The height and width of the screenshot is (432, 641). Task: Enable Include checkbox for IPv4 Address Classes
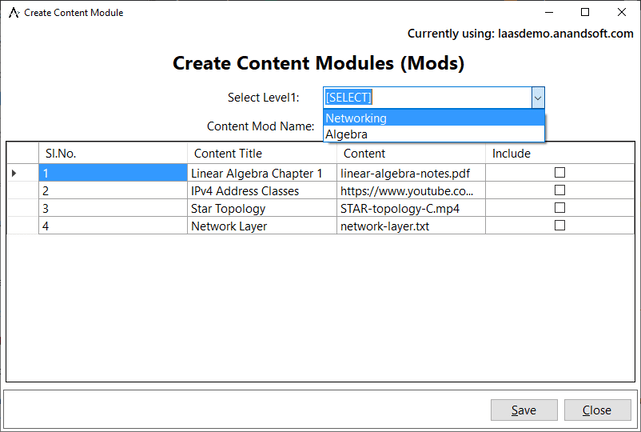point(560,190)
